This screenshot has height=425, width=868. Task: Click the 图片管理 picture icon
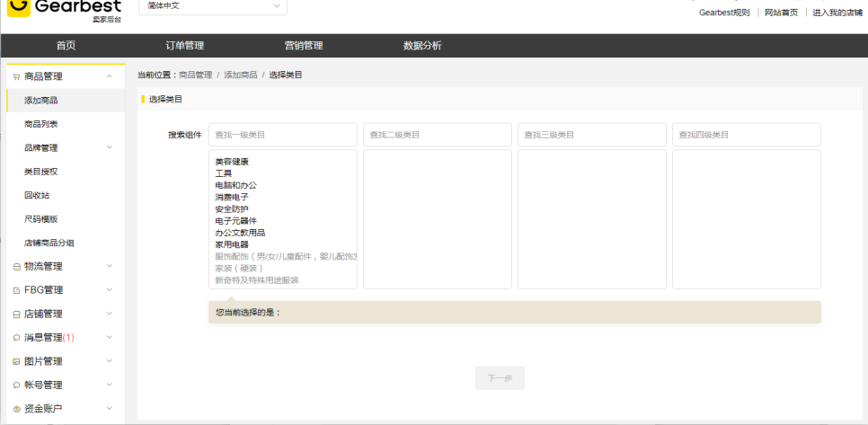point(16,362)
